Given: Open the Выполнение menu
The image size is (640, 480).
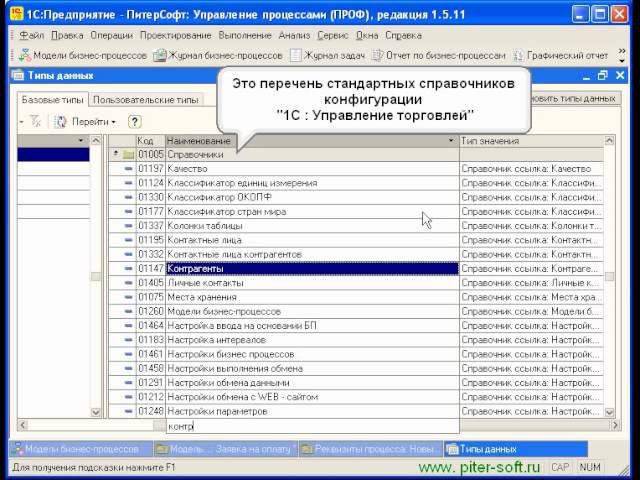Looking at the screenshot, I should point(245,36).
